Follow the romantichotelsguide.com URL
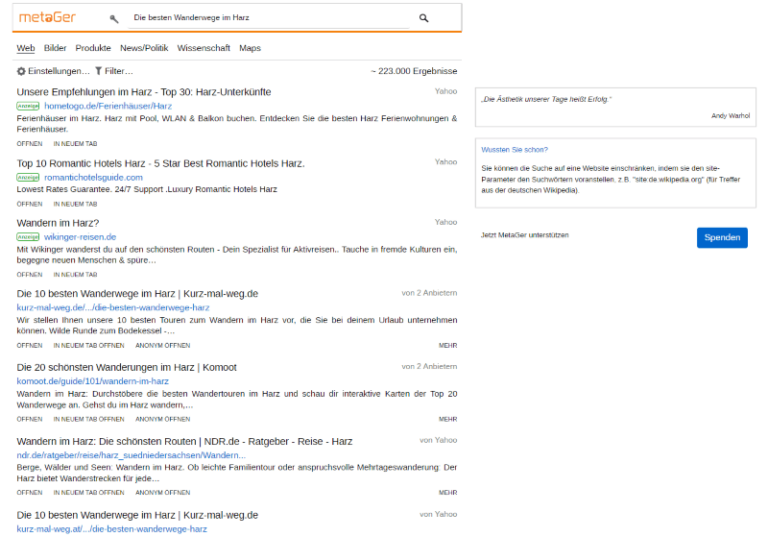 94,177
